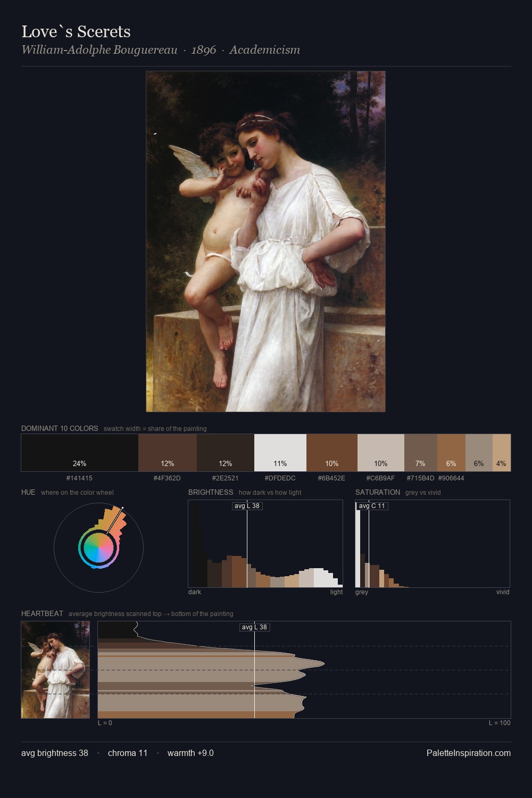This screenshot has width=532, height=798.
Task: Click the avg C 11 saturation label
Action: 372,506
